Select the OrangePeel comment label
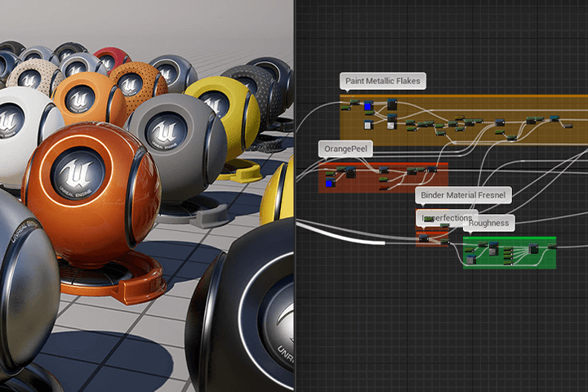Screen dimensions: 588x392 coord(345,149)
